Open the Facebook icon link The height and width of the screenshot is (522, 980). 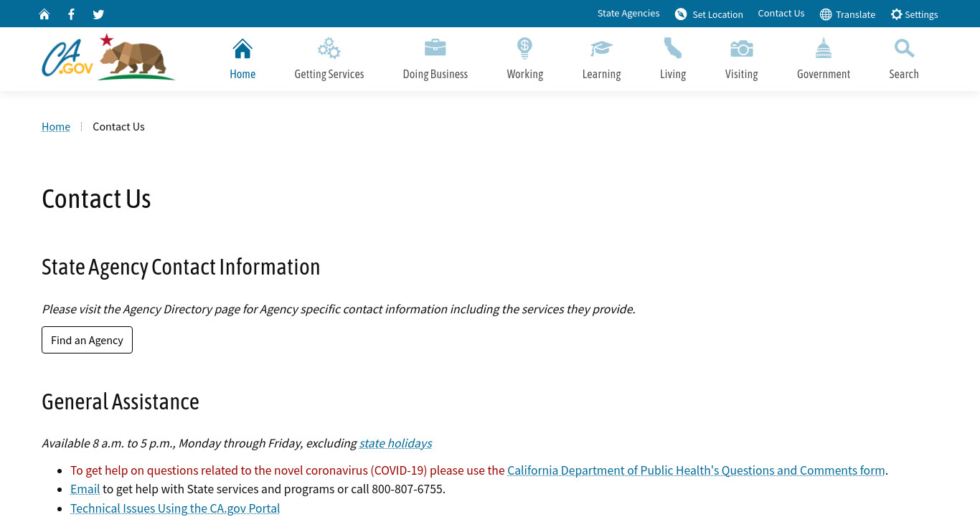tap(71, 14)
